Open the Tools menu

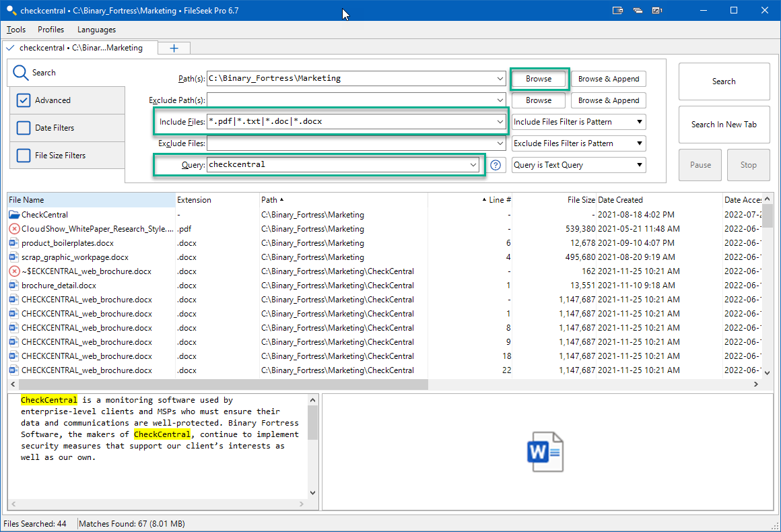[x=16, y=30]
